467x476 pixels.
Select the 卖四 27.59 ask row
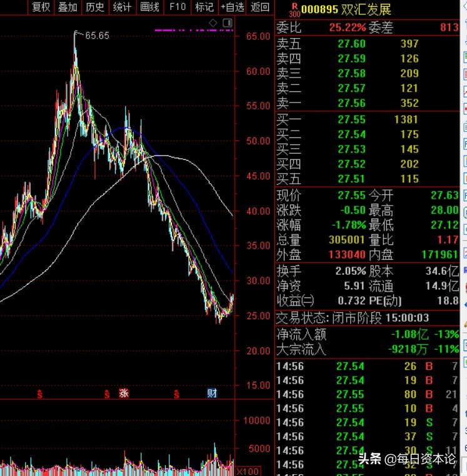[x=367, y=59]
